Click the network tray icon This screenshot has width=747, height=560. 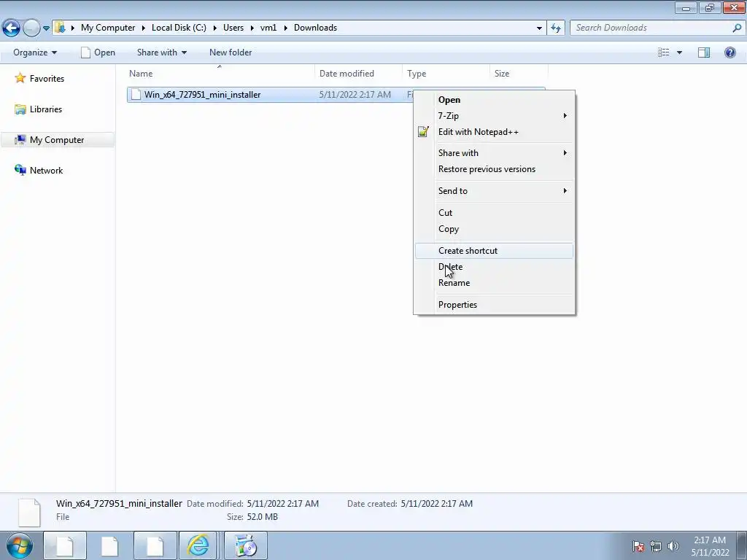pyautogui.click(x=656, y=546)
